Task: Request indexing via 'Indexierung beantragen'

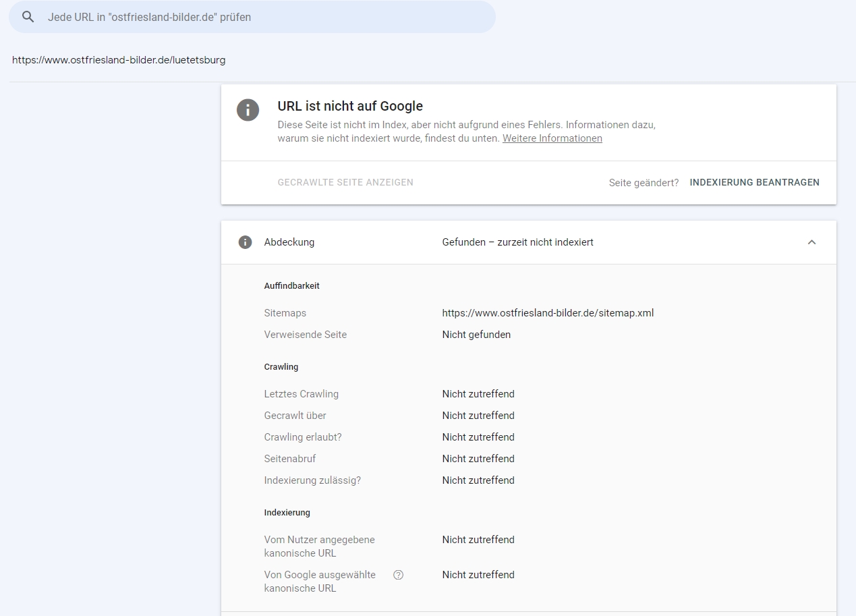Action: (x=754, y=182)
